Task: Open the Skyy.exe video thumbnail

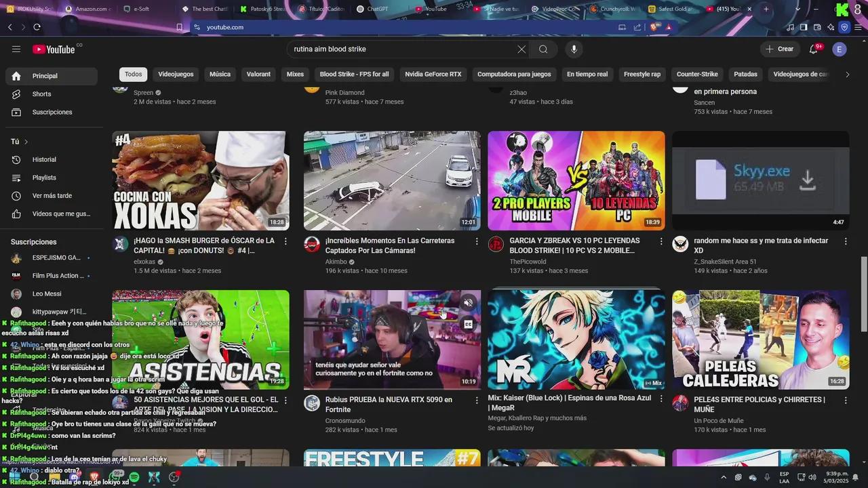Action: 760,181
